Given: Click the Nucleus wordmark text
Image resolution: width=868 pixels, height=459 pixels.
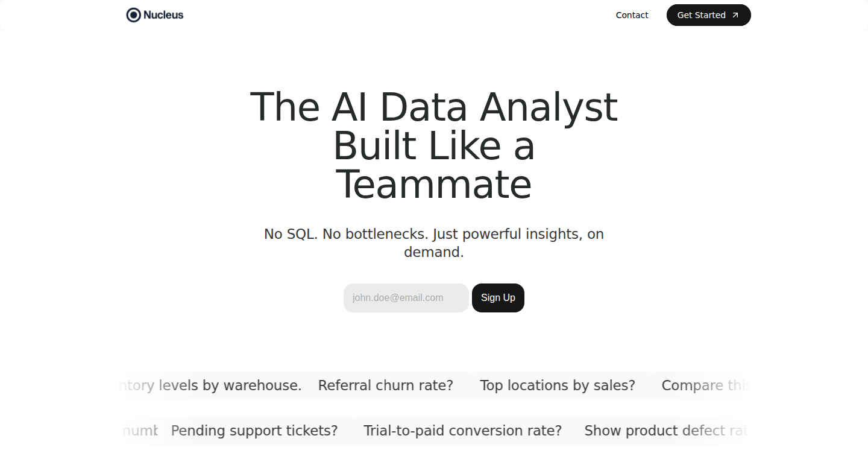Looking at the screenshot, I should tap(163, 15).
